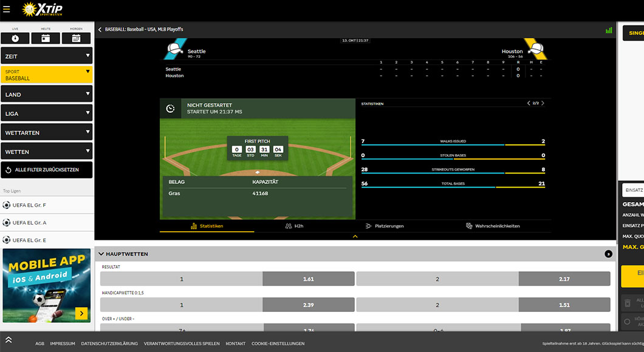This screenshot has width=644, height=352.
Task: Click the double-chevron scroll-to-top icon
Action: coord(9,340)
